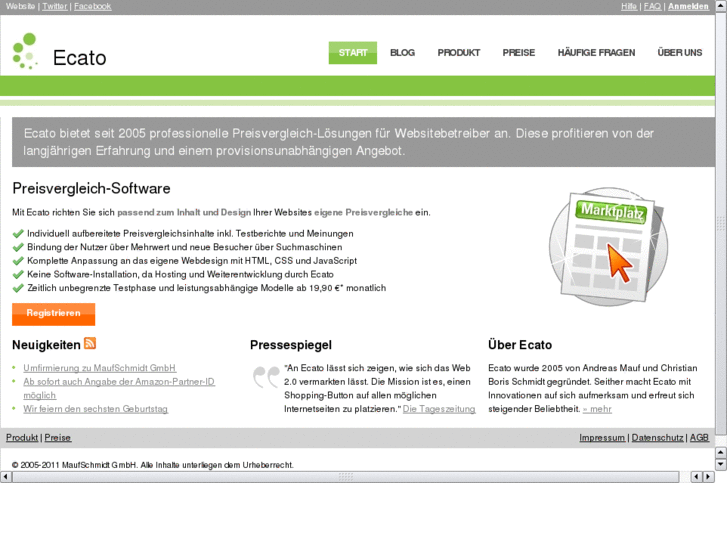Open the Hilfe link
The height and width of the screenshot is (545, 727).
coord(629,6)
